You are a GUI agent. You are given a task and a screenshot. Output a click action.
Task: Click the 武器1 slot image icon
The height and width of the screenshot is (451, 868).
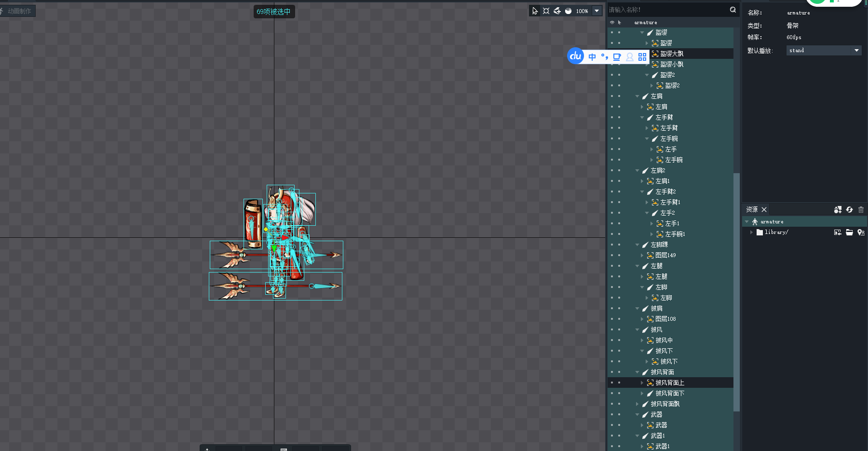tap(650, 447)
